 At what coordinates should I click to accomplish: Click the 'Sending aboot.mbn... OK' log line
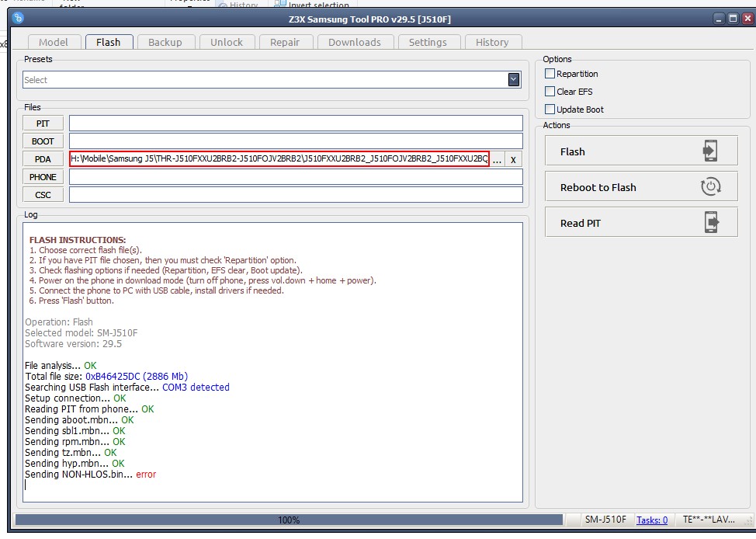tap(79, 420)
